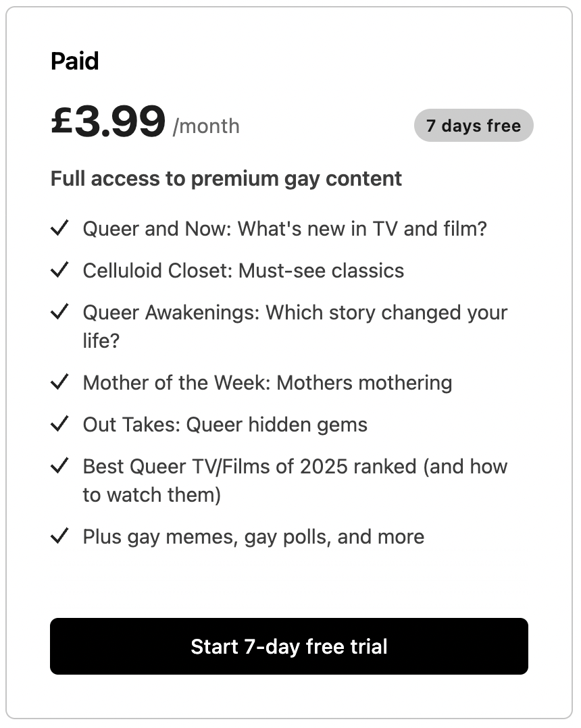Click the Out Takes checkmark icon
Image resolution: width=581 pixels, height=728 pixels.
tap(60, 425)
